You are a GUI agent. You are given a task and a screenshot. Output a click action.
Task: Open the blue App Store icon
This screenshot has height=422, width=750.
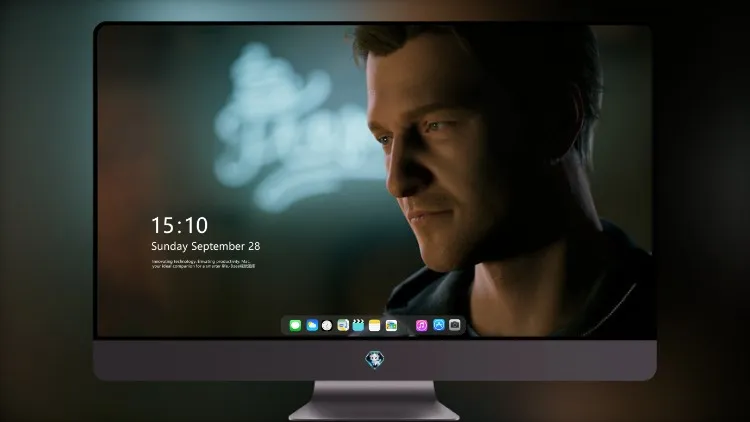coord(439,325)
